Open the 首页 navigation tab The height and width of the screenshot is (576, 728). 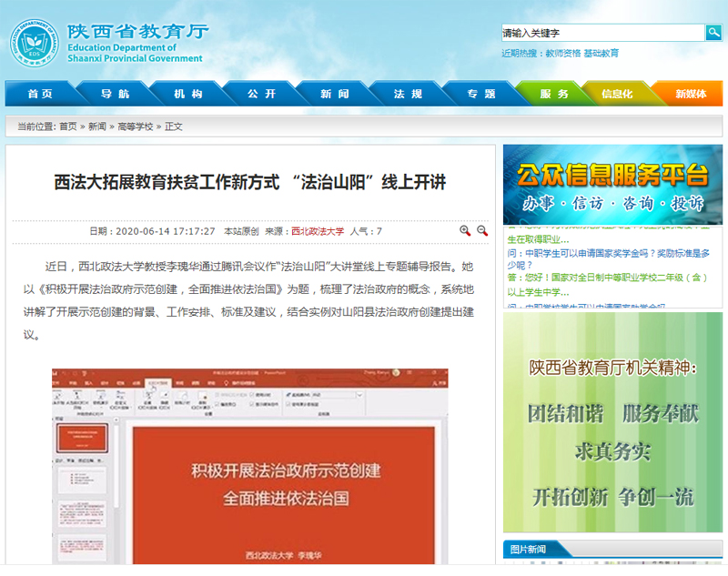tap(40, 94)
